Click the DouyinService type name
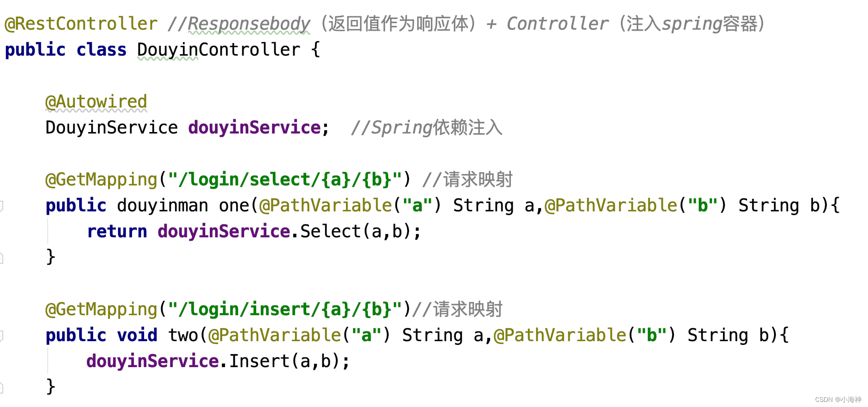The width and height of the screenshot is (868, 407). click(112, 127)
